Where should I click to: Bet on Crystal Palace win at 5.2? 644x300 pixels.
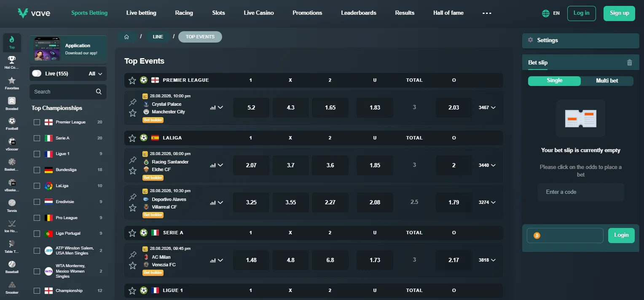pyautogui.click(x=251, y=107)
